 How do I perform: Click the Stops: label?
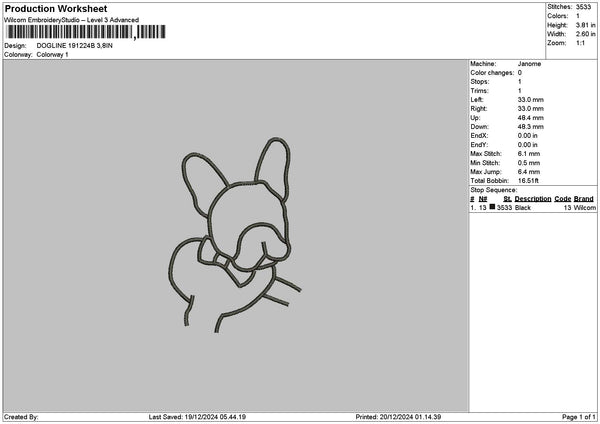480,82
